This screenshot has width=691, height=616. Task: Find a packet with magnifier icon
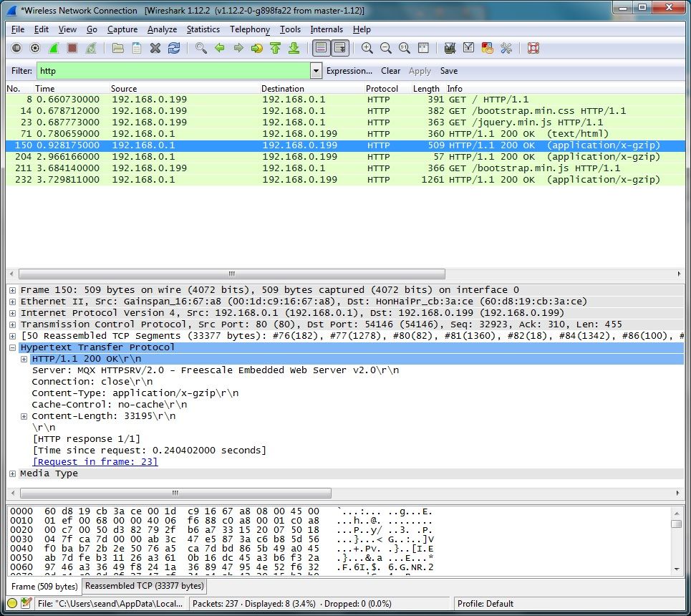point(201,48)
